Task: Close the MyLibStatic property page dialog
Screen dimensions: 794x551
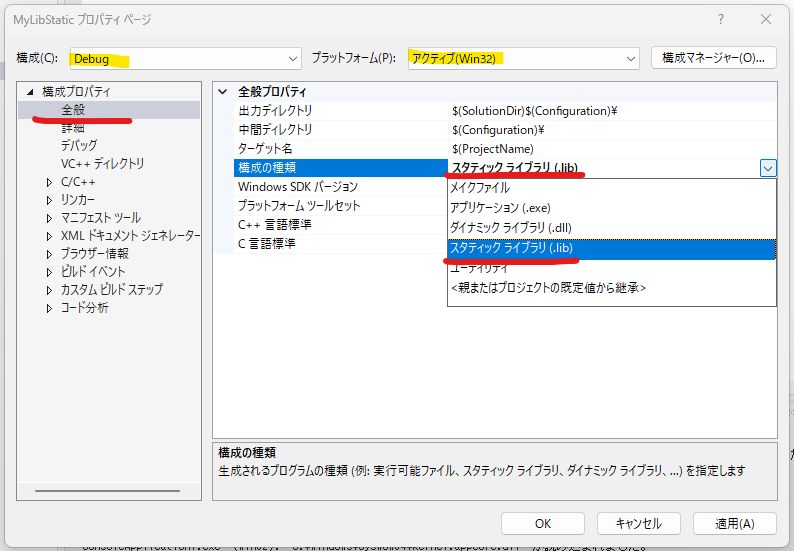Action: 766,20
